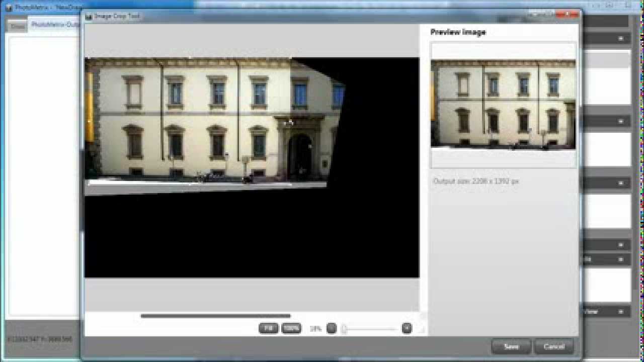Click the Image Crop Tool title icon
Viewport: 644px width, 362px height.
click(89, 16)
